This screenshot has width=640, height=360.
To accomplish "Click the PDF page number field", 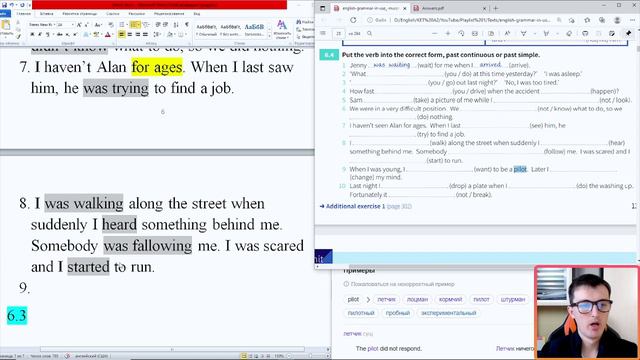I will (x=338, y=33).
